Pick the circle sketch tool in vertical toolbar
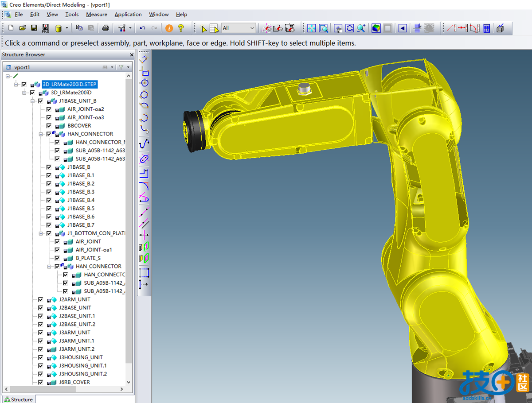Image resolution: width=532 pixels, height=403 pixels. point(144,83)
